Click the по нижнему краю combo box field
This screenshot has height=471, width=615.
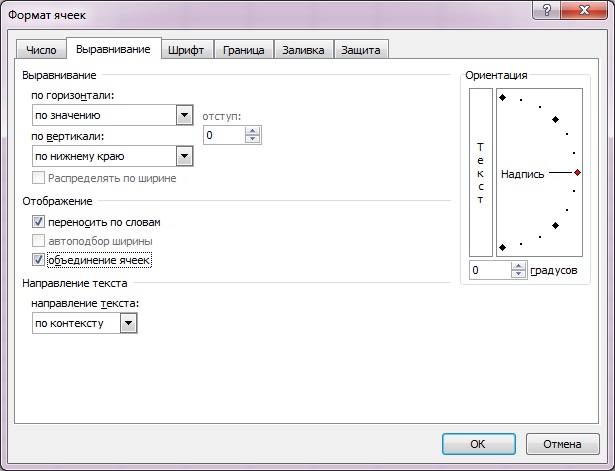pyautogui.click(x=113, y=156)
